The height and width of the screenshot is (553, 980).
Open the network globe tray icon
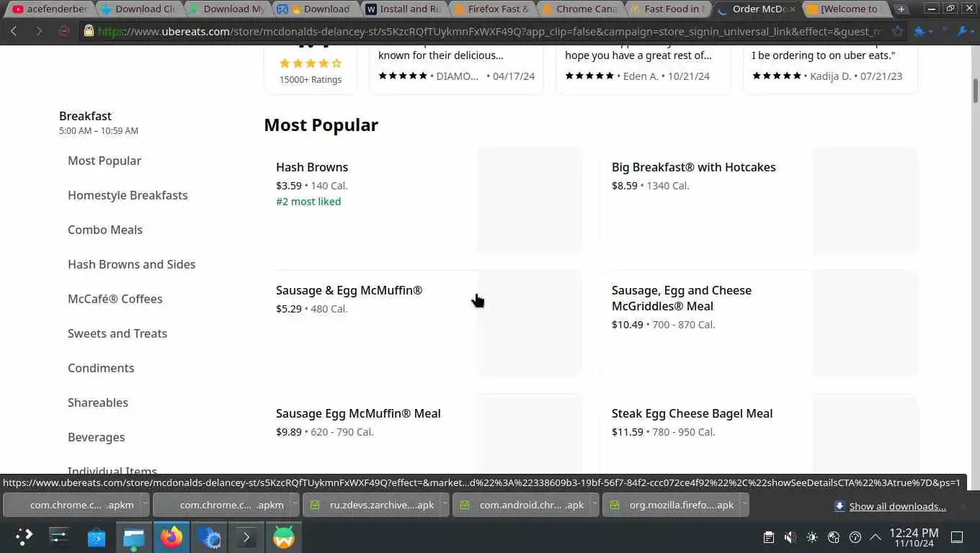coord(834,537)
